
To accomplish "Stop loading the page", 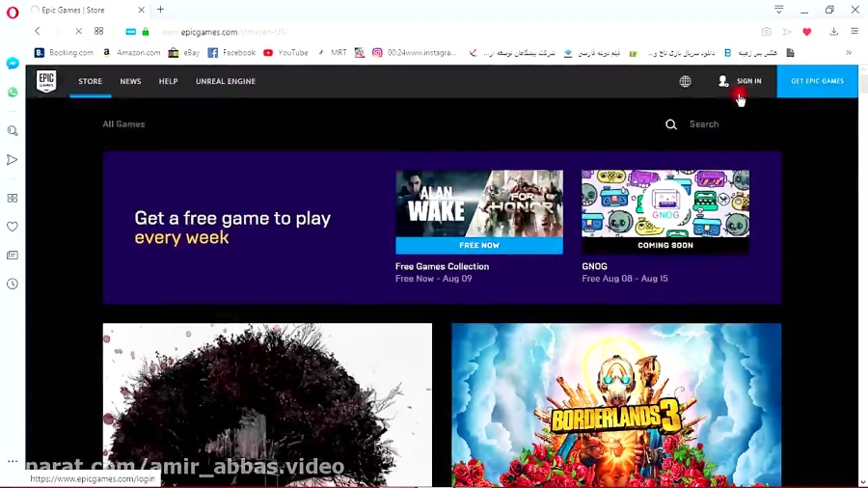I will (78, 32).
